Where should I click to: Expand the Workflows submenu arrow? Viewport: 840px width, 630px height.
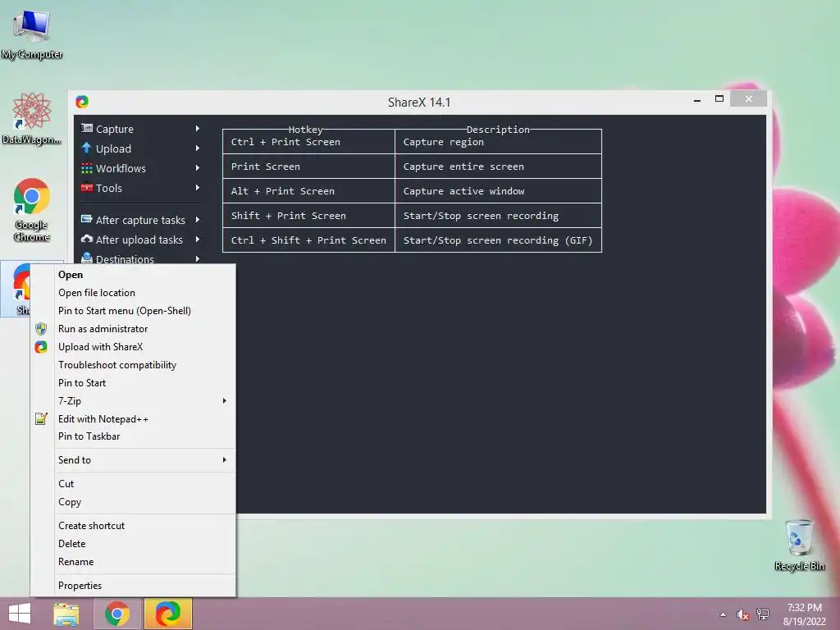(x=198, y=168)
